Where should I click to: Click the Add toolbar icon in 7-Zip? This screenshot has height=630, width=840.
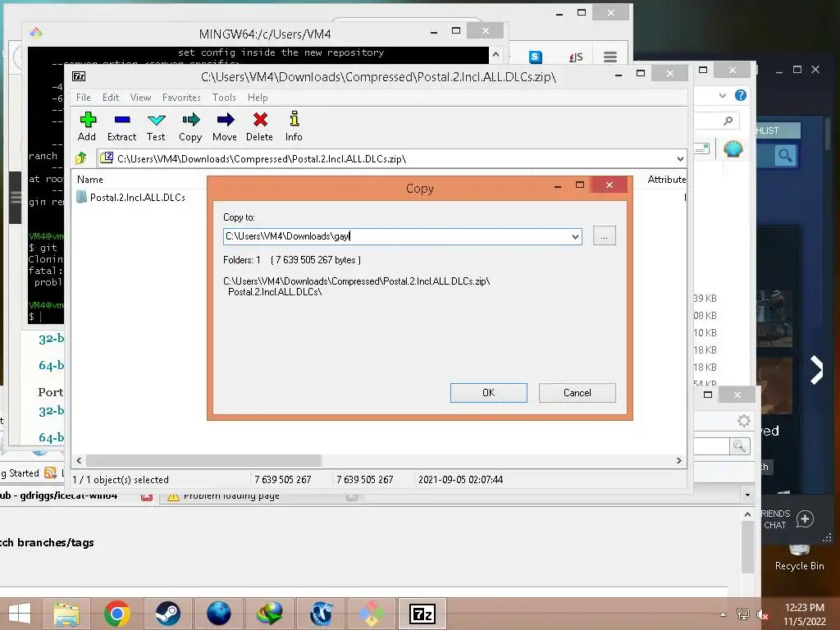click(87, 126)
